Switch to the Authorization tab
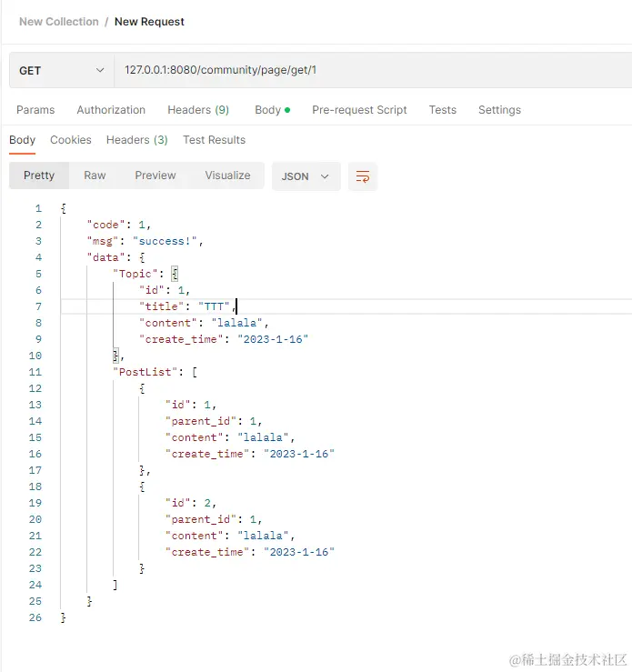Screen dimensions: 632x672 111,110
